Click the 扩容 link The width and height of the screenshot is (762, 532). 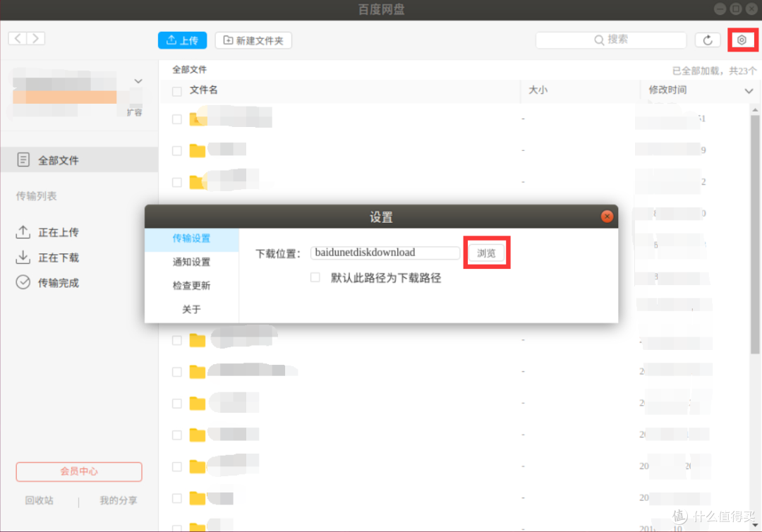pyautogui.click(x=134, y=113)
